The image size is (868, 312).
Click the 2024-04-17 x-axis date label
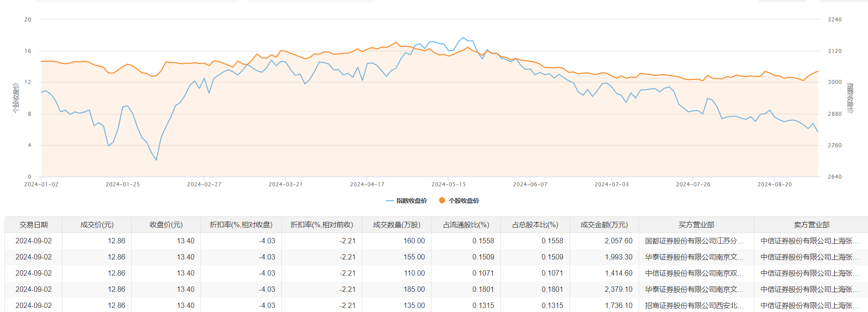click(x=367, y=185)
